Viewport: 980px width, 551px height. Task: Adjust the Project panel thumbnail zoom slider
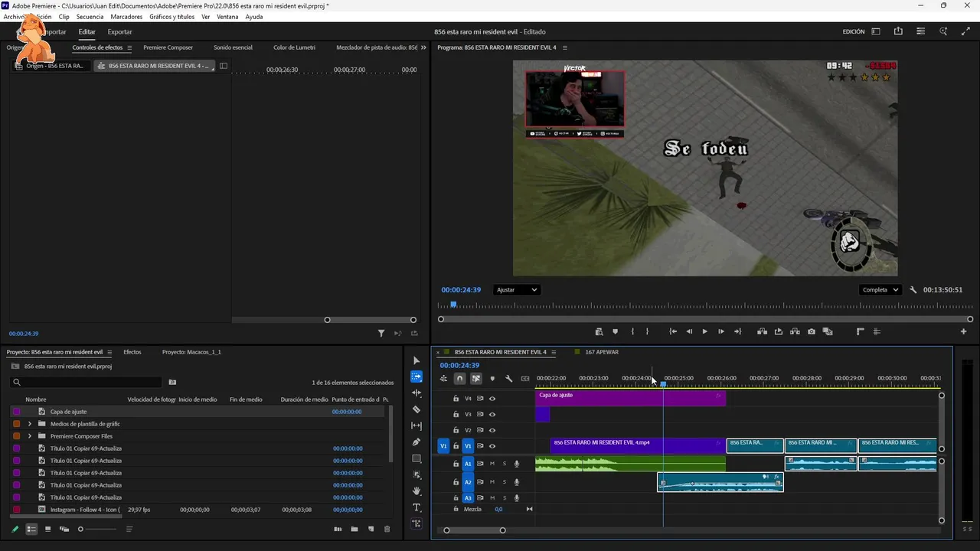[x=80, y=529]
